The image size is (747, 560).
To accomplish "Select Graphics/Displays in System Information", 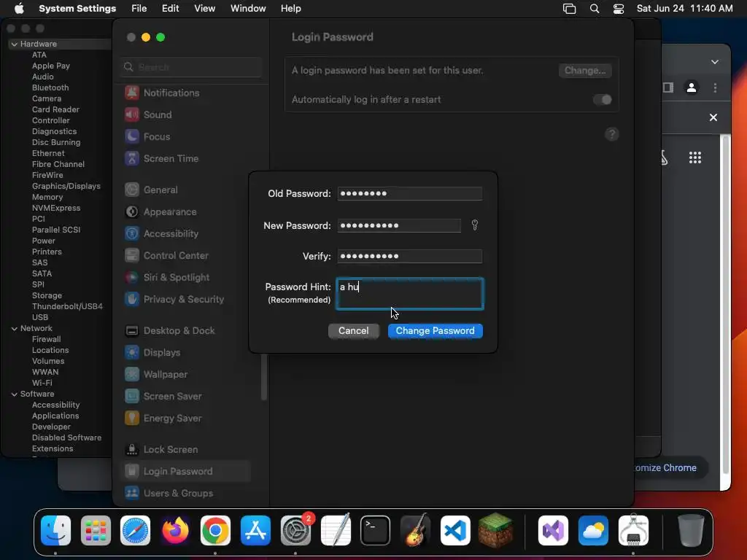I will (66, 186).
